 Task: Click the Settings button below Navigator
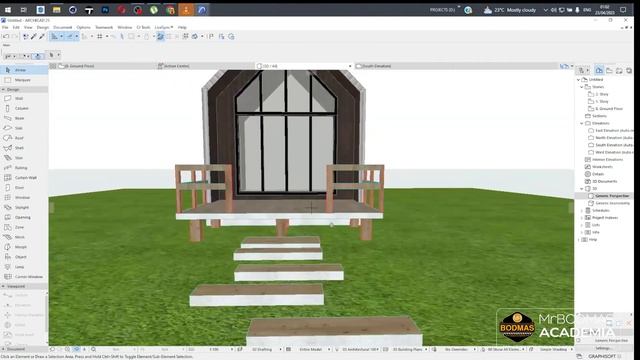tap(603, 348)
